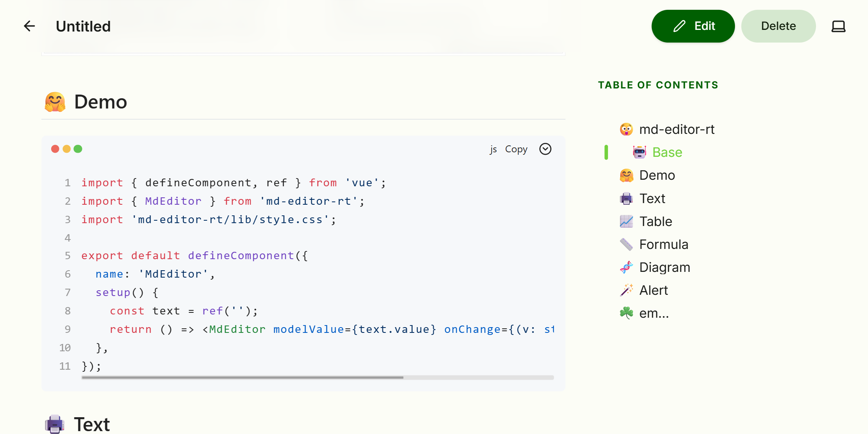Click the robot emoji next to Base
This screenshot has height=434, width=868.
click(639, 152)
